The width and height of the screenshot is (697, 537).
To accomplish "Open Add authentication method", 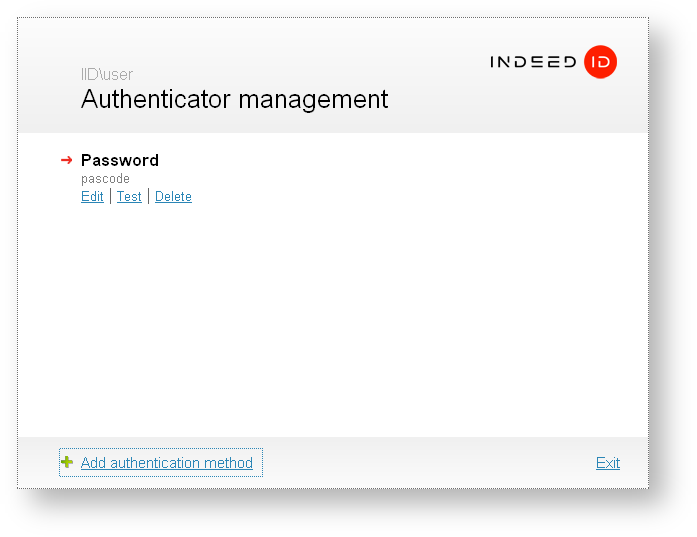I will [166, 463].
